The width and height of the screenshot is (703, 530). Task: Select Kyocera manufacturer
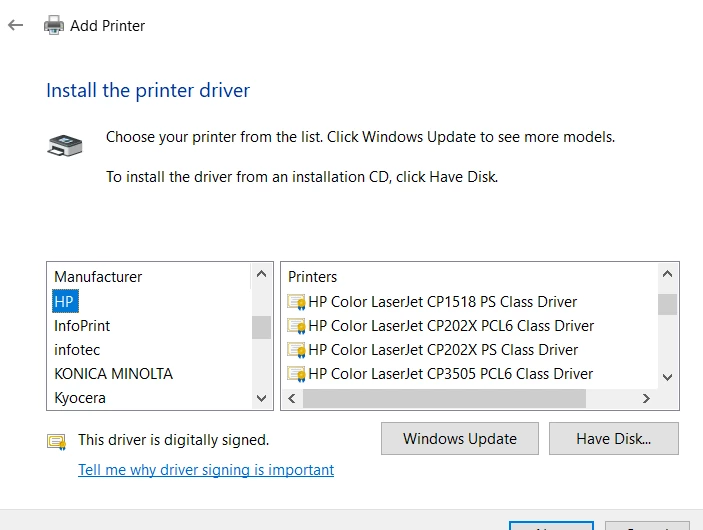tap(80, 398)
